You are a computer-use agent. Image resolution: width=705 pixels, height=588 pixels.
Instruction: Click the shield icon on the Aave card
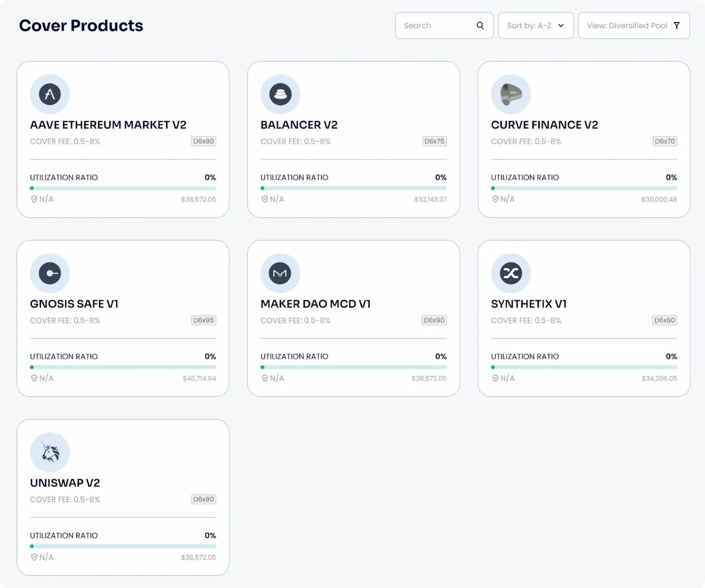[34, 199]
